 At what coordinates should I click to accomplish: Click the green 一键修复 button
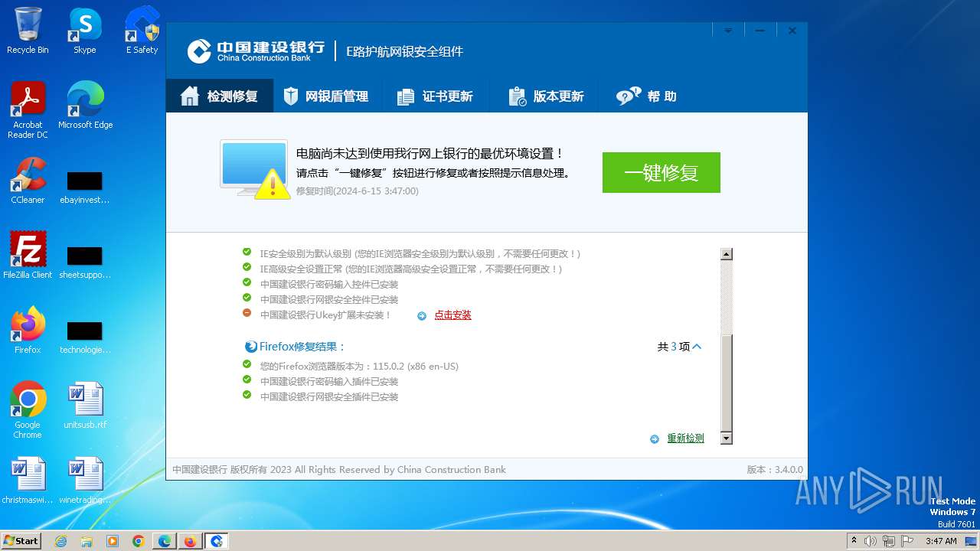[661, 172]
